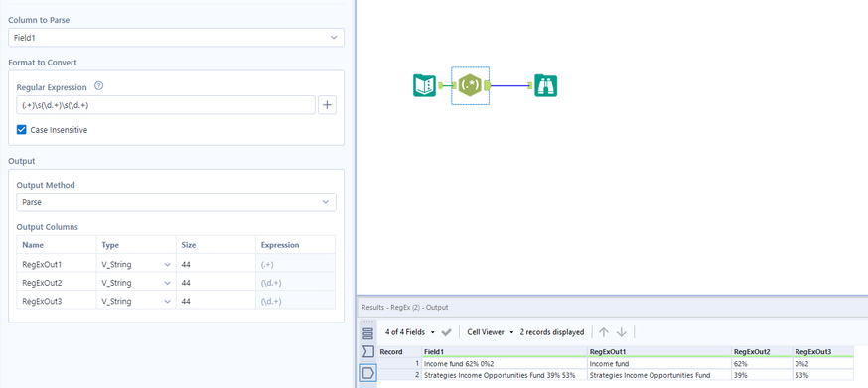The image size is (868, 388).
Task: Click the Regular Expression input field
Action: tap(166, 105)
